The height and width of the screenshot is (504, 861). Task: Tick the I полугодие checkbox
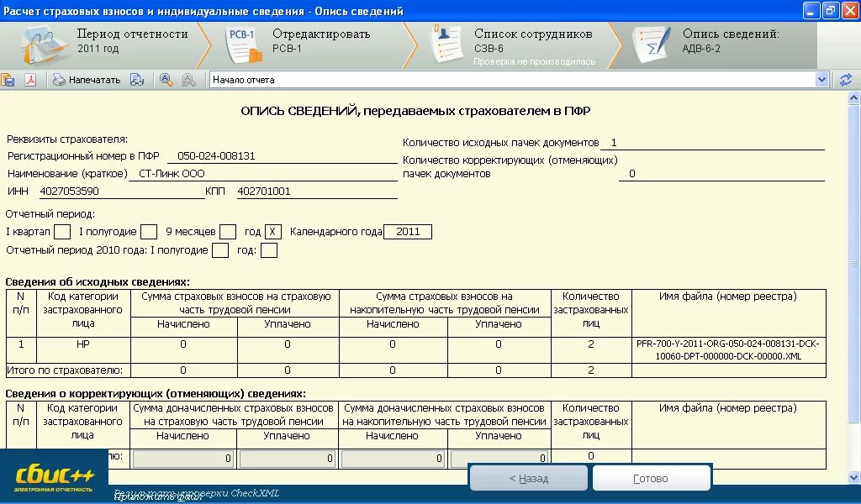[x=149, y=232]
